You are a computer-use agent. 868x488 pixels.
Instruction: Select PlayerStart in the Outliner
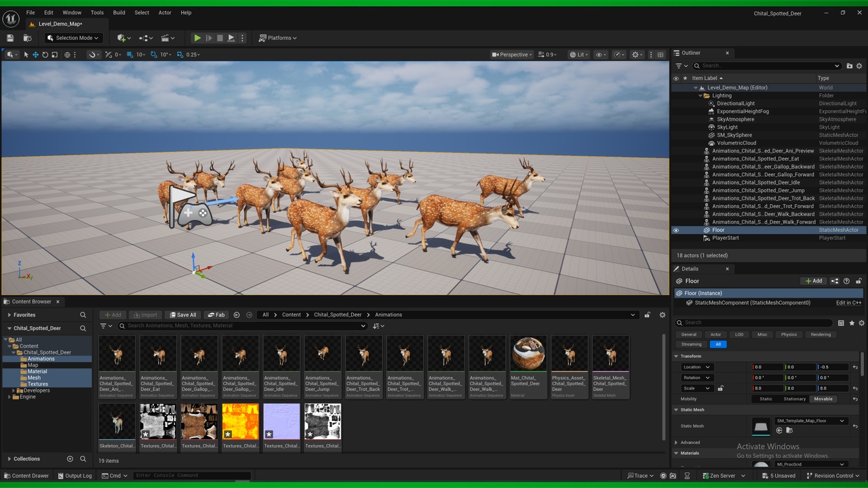(726, 238)
